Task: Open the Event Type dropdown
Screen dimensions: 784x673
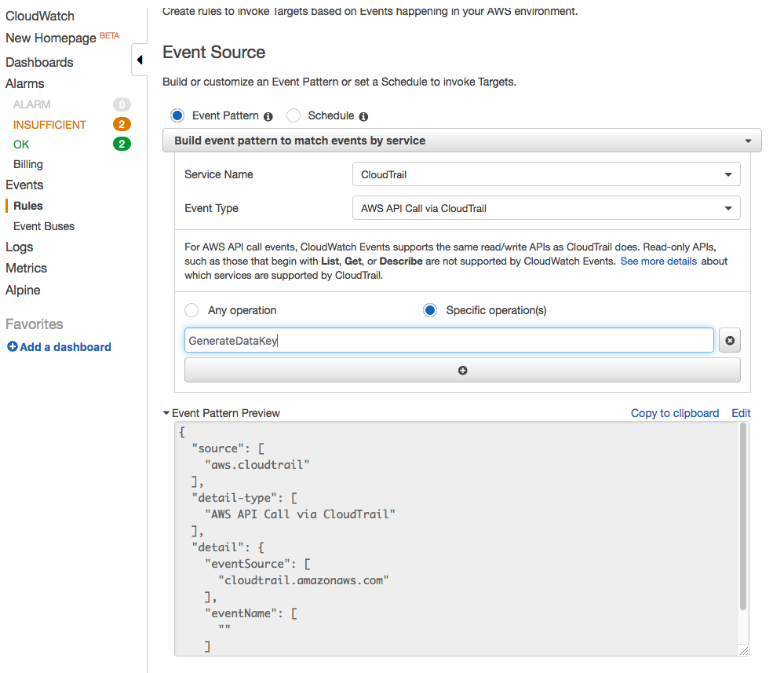Action: point(546,208)
